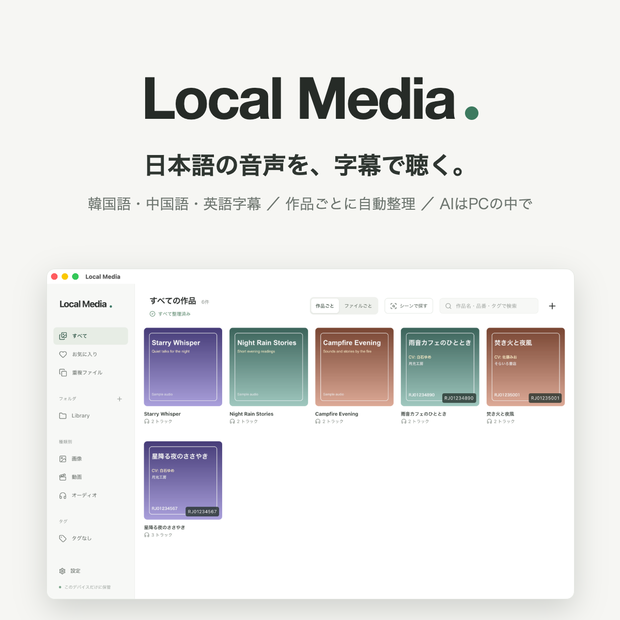Screen dimensions: 620x620
Task: Click the 星降る夜のささやき title below its cover
Action: click(x=164, y=527)
